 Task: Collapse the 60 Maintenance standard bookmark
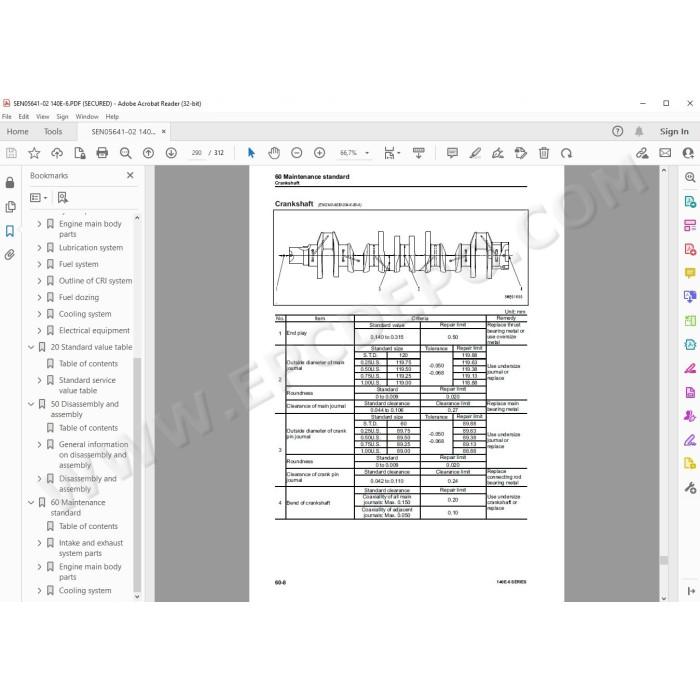pos(31,502)
